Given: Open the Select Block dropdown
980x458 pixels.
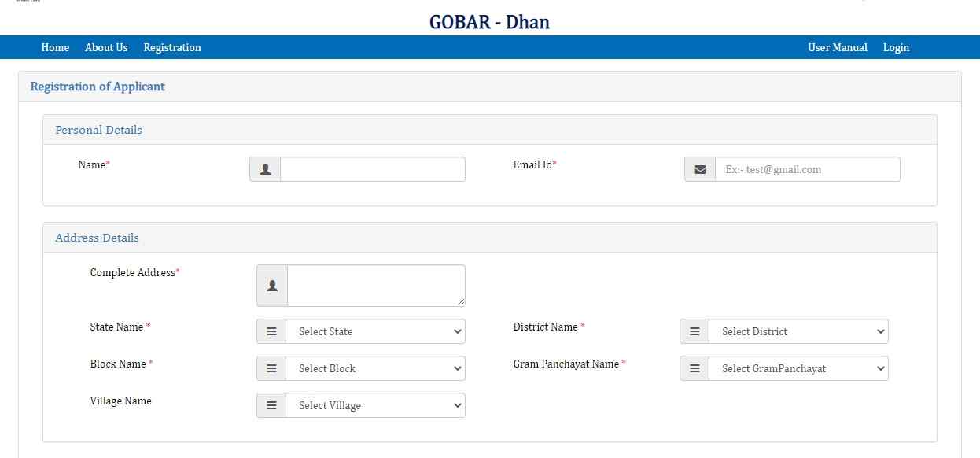Looking at the screenshot, I should [x=375, y=368].
